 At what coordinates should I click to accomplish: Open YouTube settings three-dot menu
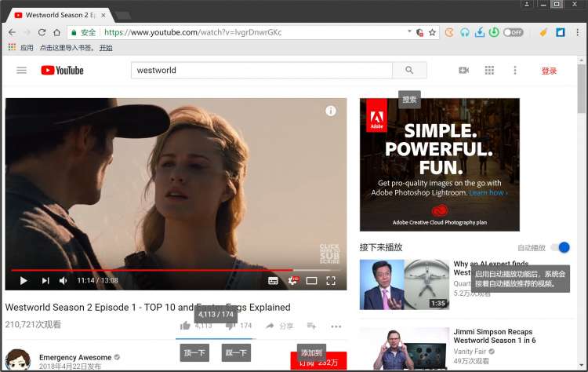(x=515, y=70)
